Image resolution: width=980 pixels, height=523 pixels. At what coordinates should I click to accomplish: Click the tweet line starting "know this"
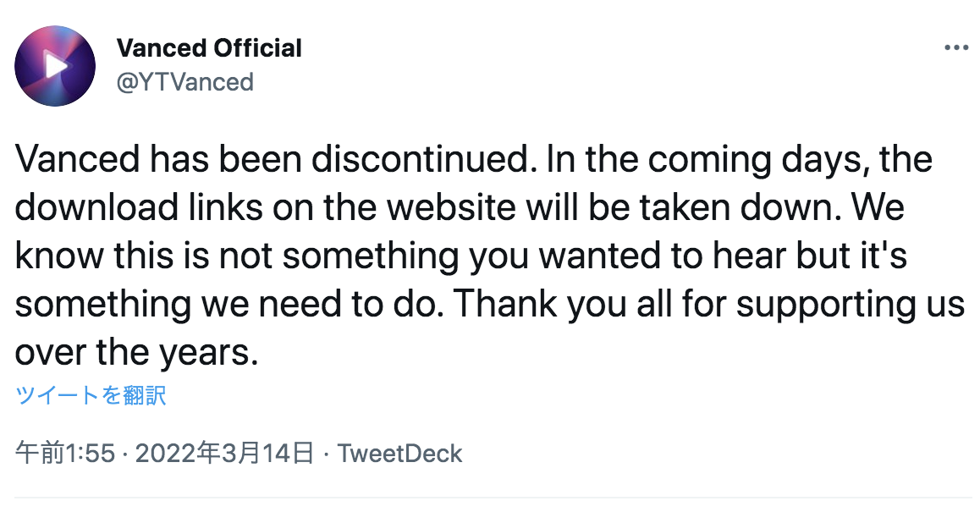(460, 256)
